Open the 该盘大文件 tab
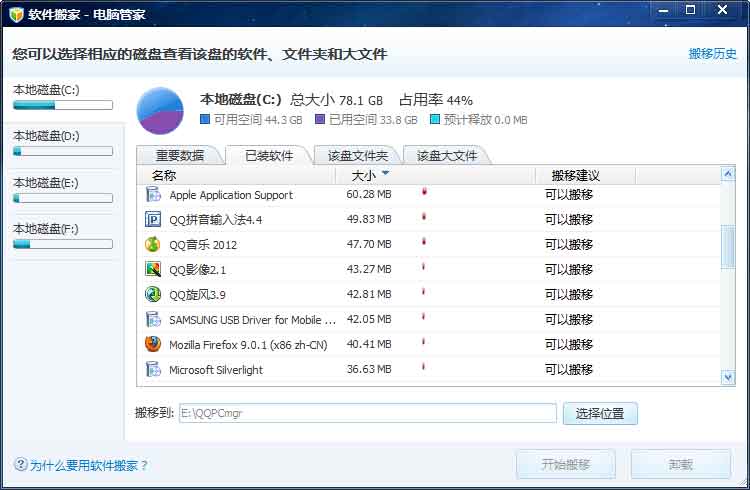Image resolution: width=750 pixels, height=490 pixels. [446, 155]
